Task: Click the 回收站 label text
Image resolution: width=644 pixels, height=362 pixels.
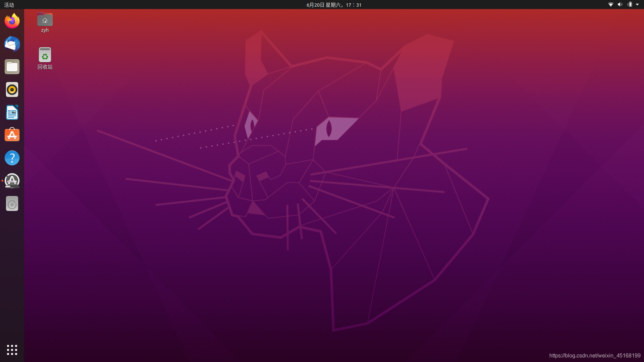Action: coord(45,67)
